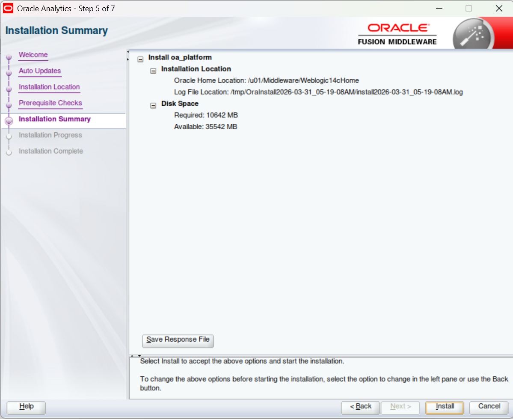Click the Install oa_platform label

pyautogui.click(x=180, y=58)
